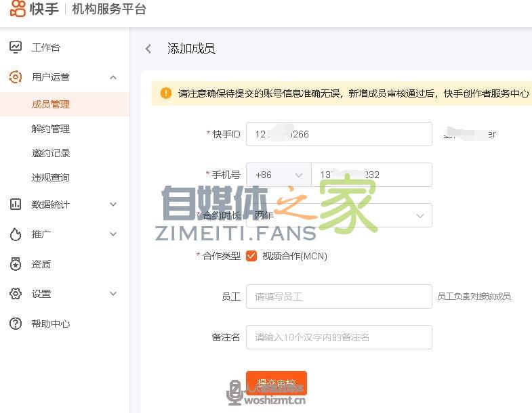This screenshot has height=413, width=532.
Task: Click the 数据统计 chart icon
Action: 15,204
